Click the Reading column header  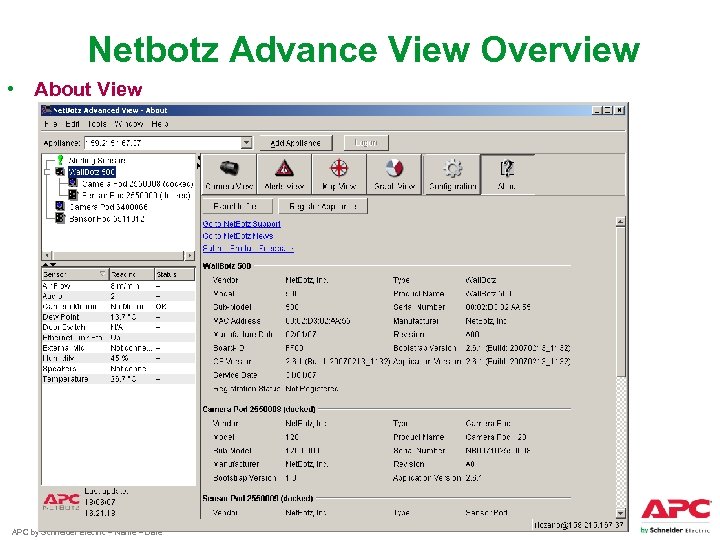point(131,274)
